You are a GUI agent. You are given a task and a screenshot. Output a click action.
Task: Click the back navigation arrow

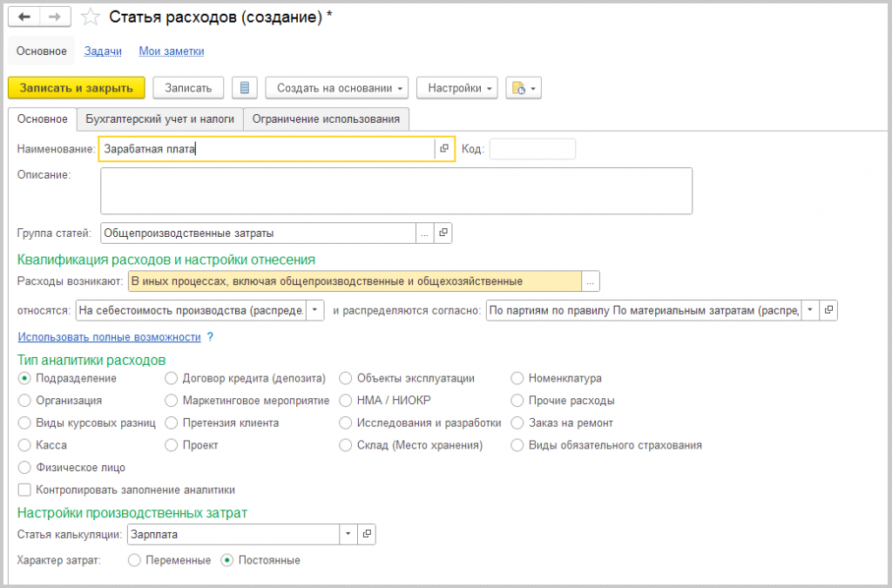point(24,17)
